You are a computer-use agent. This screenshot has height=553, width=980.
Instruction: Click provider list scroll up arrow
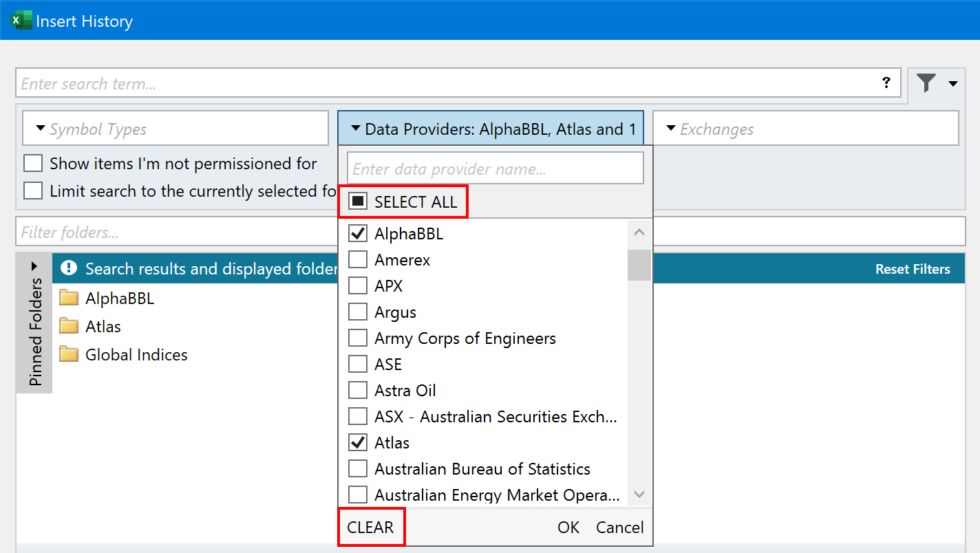(x=639, y=232)
